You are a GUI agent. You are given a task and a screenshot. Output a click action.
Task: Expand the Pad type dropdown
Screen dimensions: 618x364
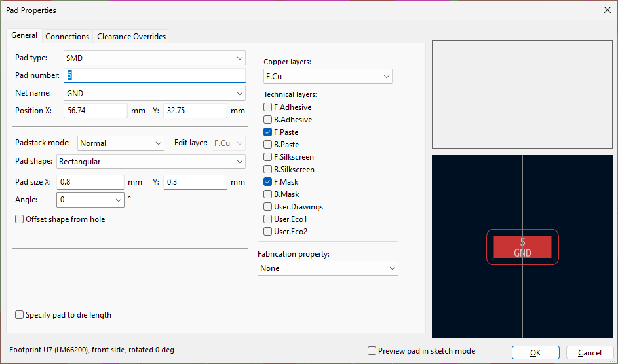(154, 58)
